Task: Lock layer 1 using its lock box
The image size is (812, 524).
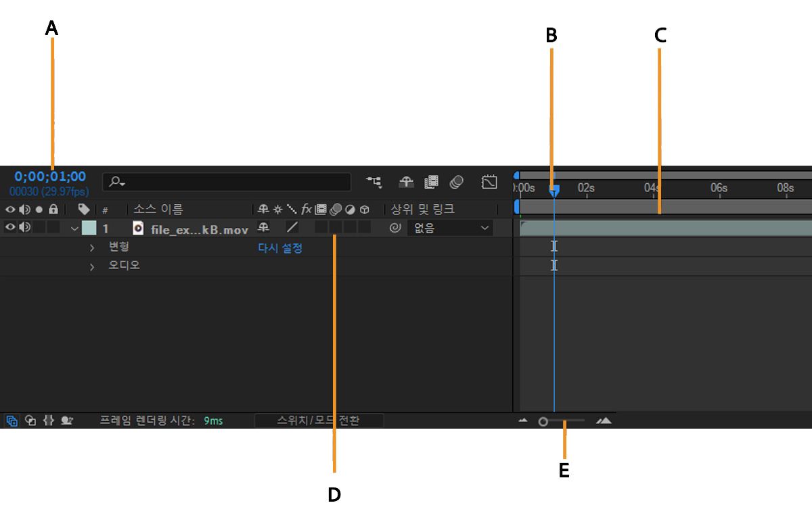Action: [x=53, y=228]
